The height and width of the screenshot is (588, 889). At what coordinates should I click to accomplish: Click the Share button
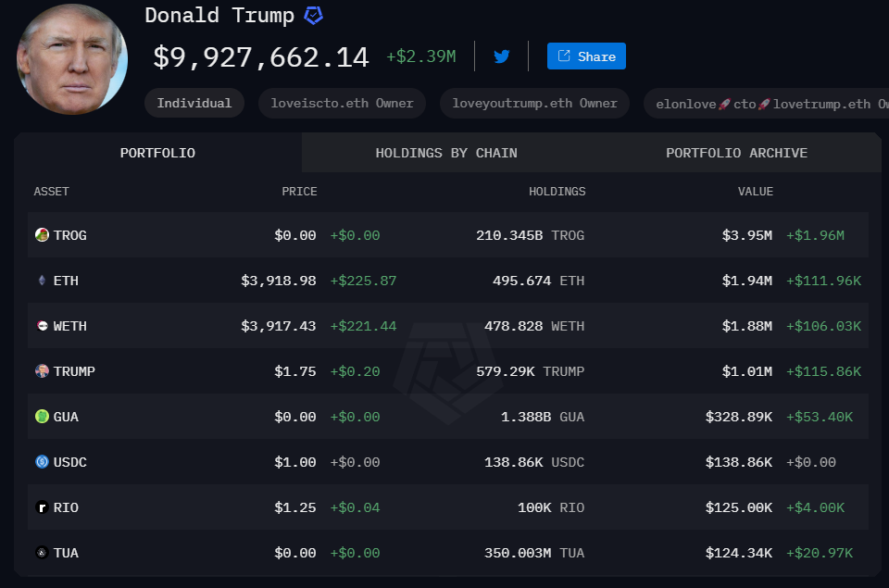586,56
